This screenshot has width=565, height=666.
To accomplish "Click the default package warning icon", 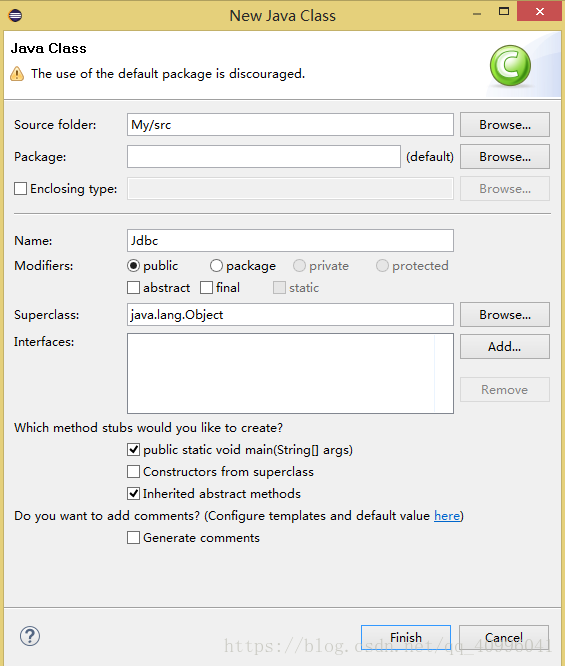I will click(17, 73).
